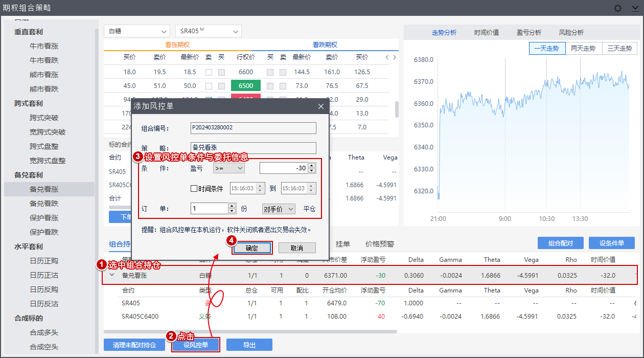644x358 pixels.
Task: Check call 卖 box for strike 6500
Action: pos(209,86)
